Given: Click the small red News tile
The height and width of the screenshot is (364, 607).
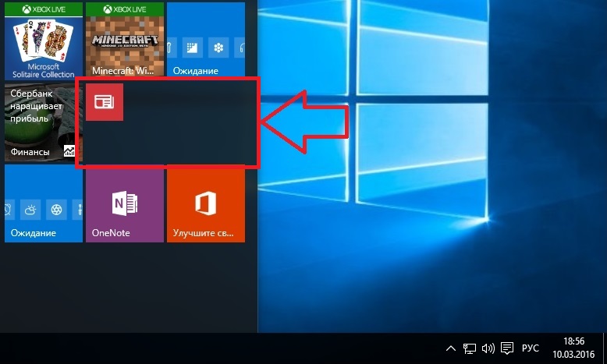Looking at the screenshot, I should 105,102.
